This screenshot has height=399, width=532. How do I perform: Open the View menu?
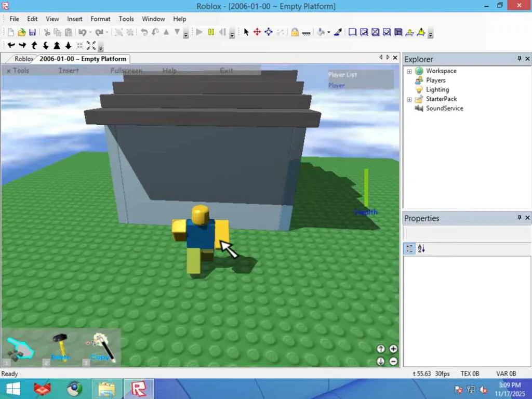point(52,19)
